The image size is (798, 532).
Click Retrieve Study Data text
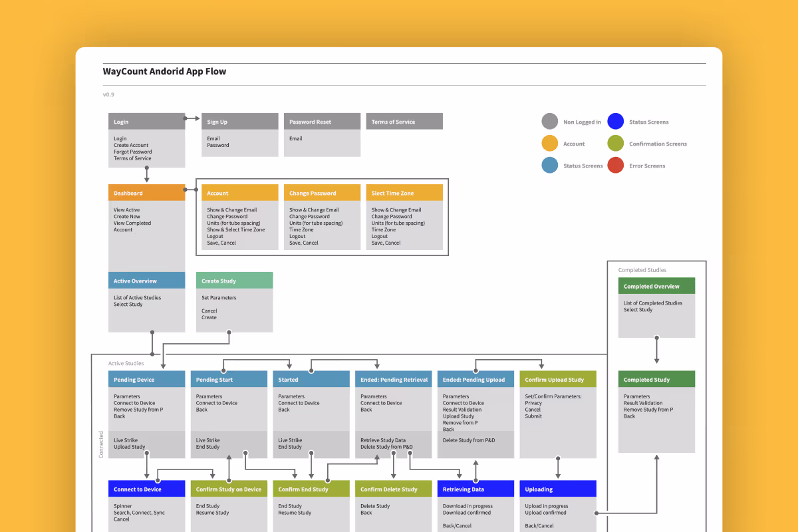pyautogui.click(x=383, y=440)
